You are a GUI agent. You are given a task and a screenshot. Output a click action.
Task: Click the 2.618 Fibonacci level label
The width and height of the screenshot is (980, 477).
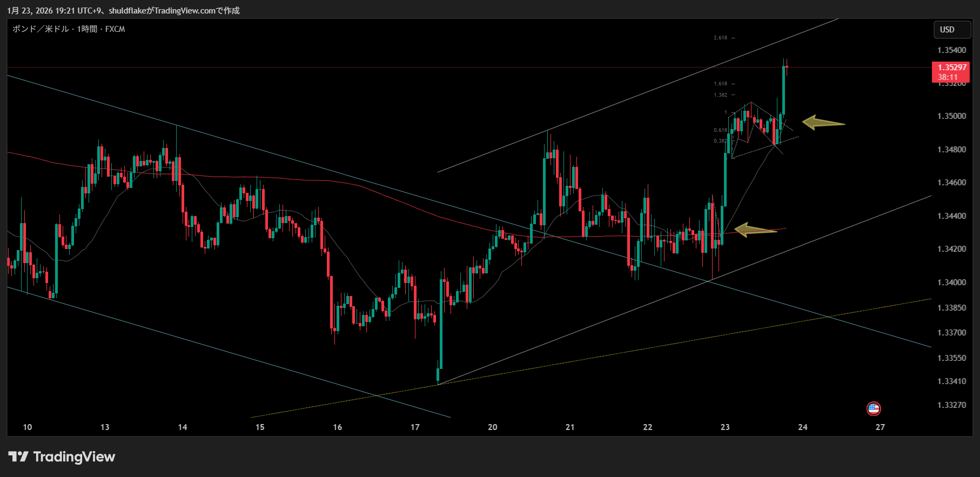pos(720,38)
